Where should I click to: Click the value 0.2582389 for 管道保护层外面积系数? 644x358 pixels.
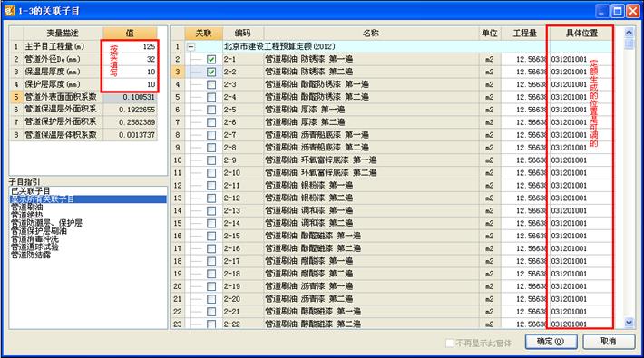(130, 122)
